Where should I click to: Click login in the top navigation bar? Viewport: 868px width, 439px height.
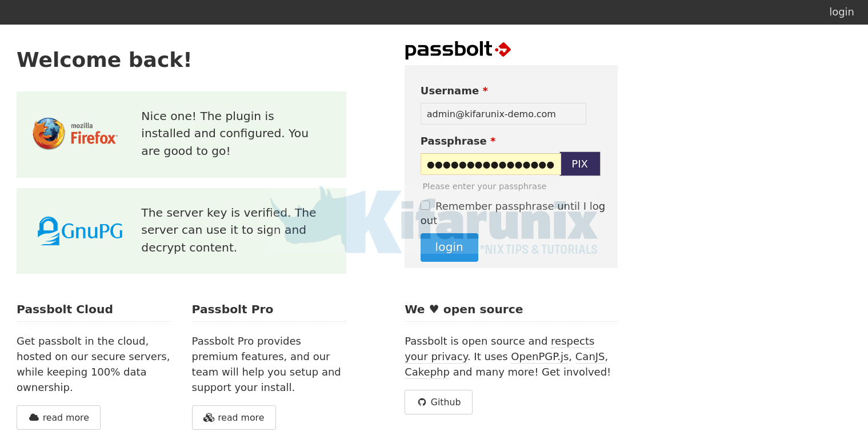841,12
